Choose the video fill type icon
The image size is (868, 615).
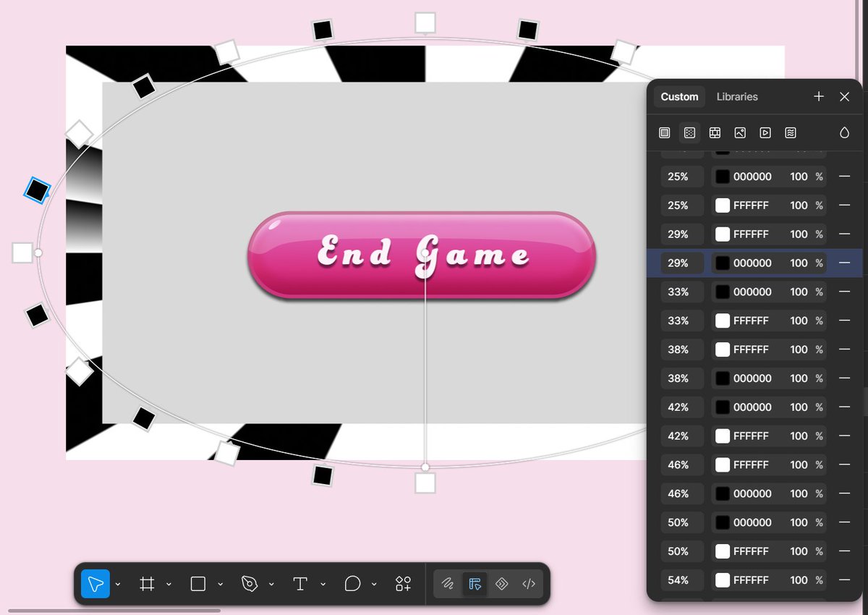(765, 133)
